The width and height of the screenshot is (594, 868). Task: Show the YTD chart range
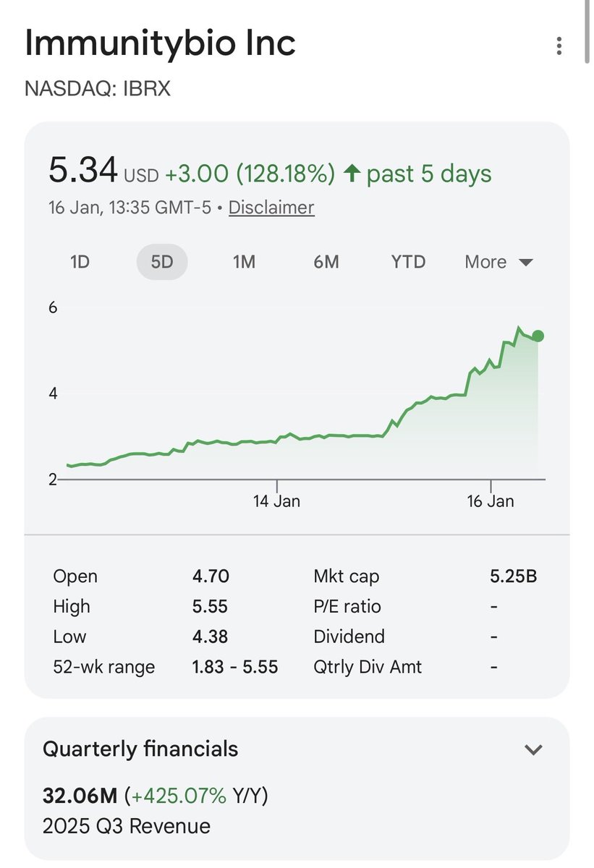(x=409, y=262)
